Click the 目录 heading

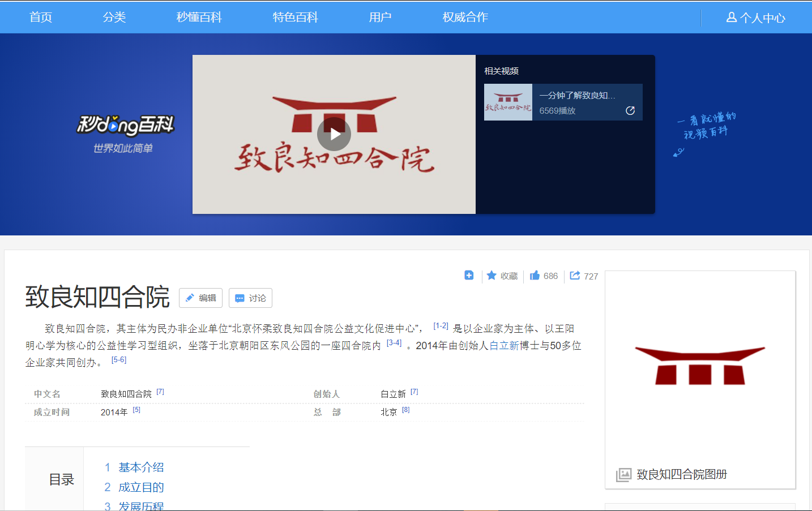tap(61, 479)
